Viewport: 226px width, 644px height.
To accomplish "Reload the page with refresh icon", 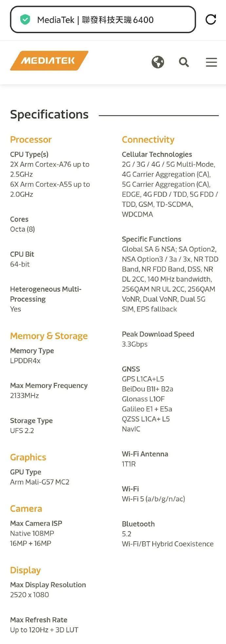I will pos(211,19).
